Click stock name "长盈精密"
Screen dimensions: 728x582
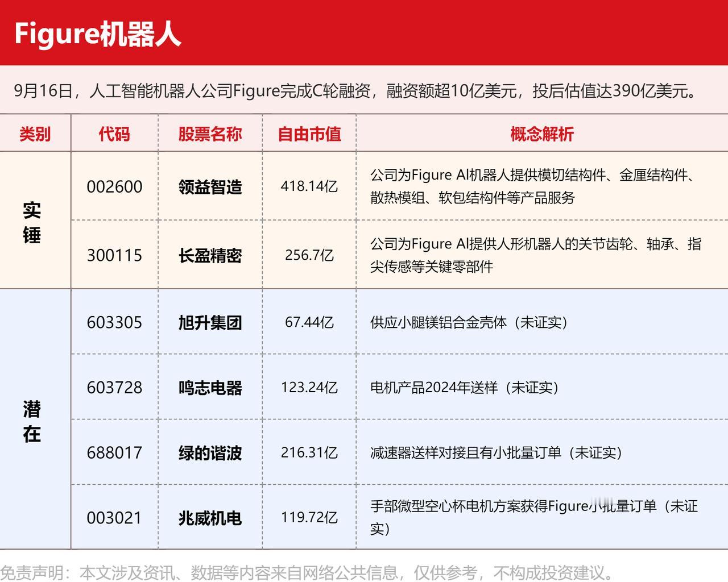pyautogui.click(x=210, y=255)
